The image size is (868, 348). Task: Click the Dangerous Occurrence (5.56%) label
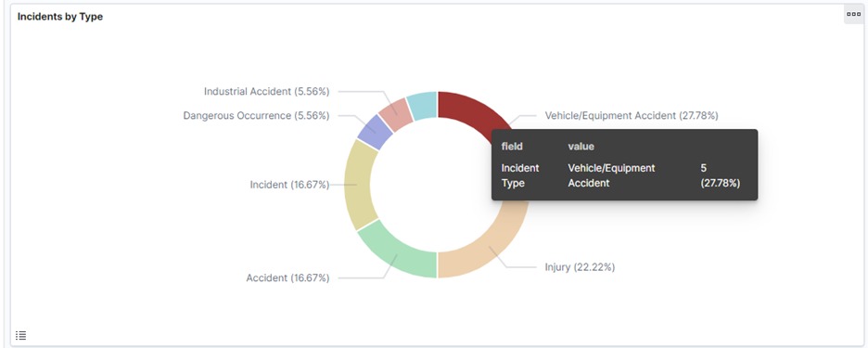click(x=256, y=116)
